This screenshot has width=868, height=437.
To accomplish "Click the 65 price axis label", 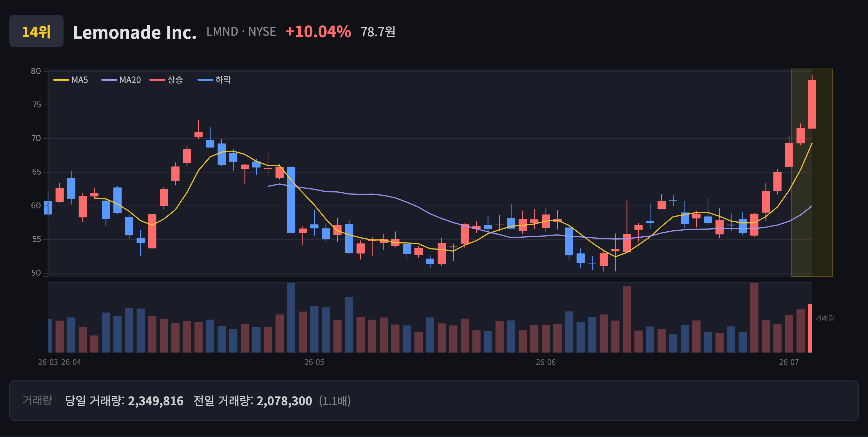I will coord(36,172).
